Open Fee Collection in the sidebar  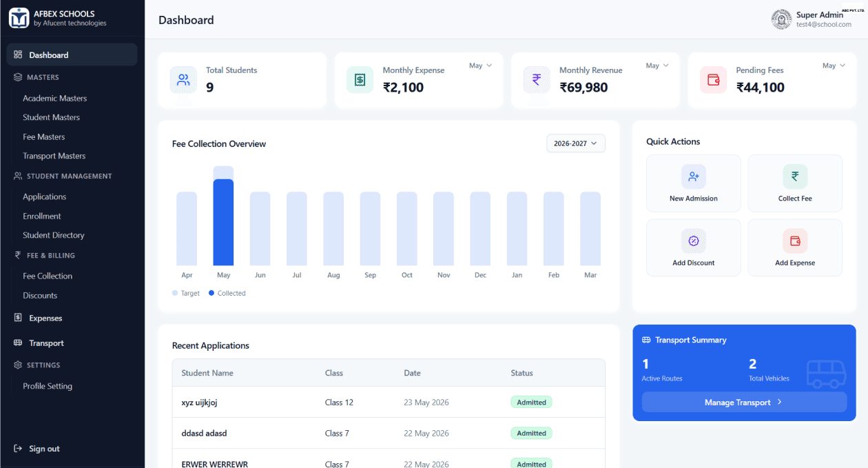[x=48, y=276]
